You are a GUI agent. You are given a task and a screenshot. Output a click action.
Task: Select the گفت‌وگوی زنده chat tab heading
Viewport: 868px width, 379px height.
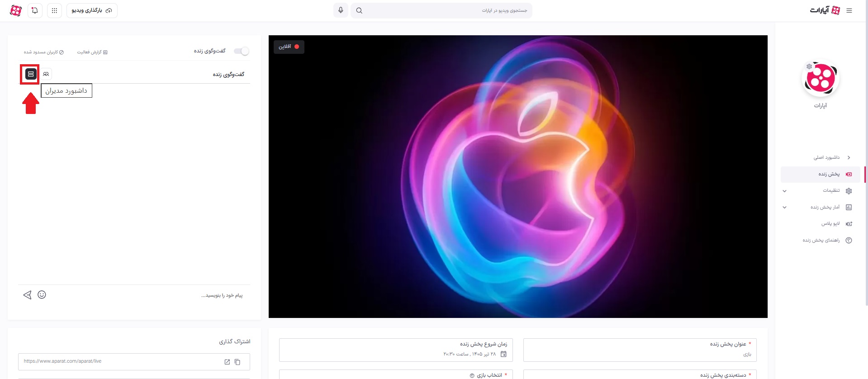(228, 74)
